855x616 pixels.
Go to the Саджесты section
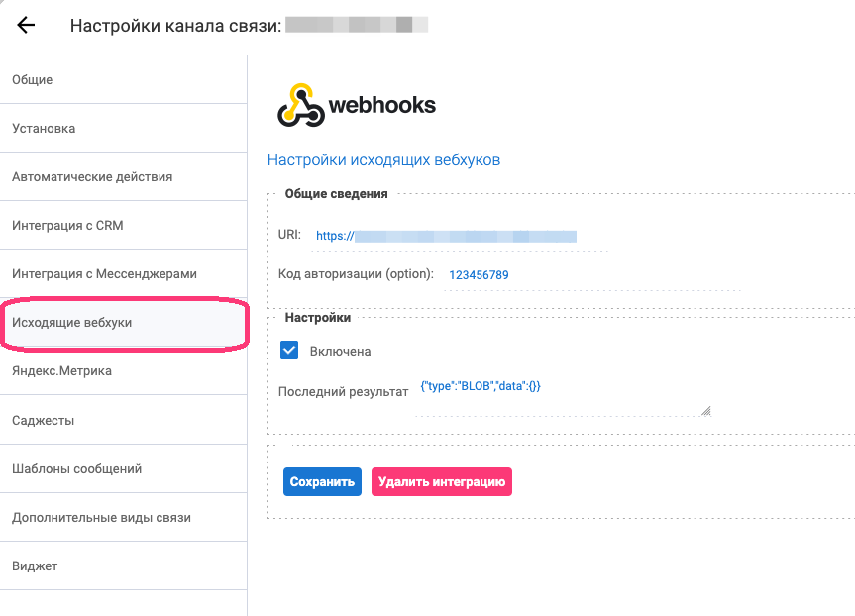click(x=43, y=421)
